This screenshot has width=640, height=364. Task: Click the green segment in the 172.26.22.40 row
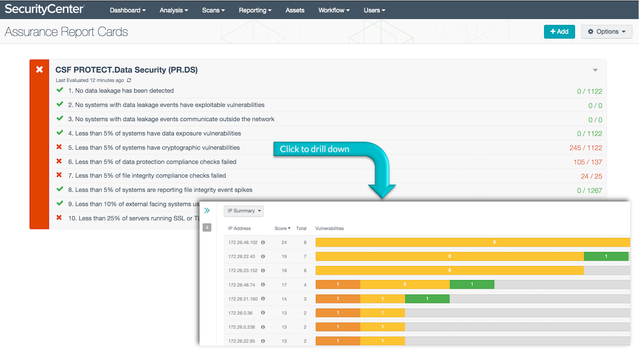(x=606, y=257)
